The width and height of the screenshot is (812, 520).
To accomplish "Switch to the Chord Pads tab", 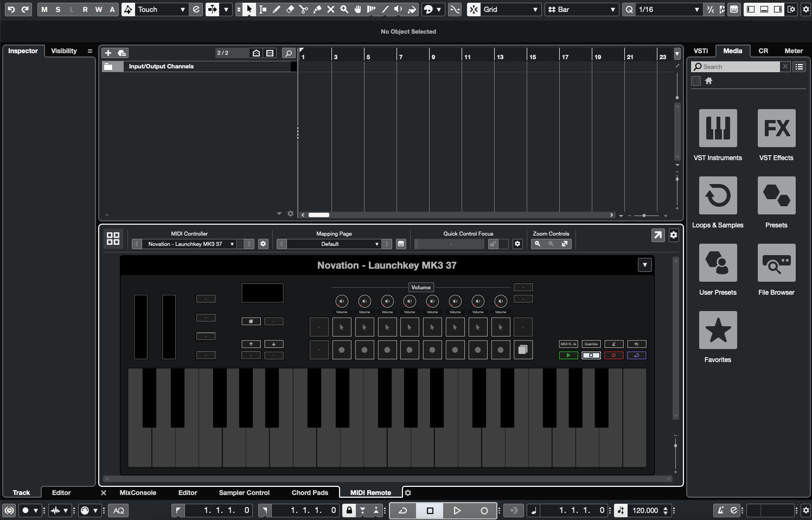I will point(310,492).
